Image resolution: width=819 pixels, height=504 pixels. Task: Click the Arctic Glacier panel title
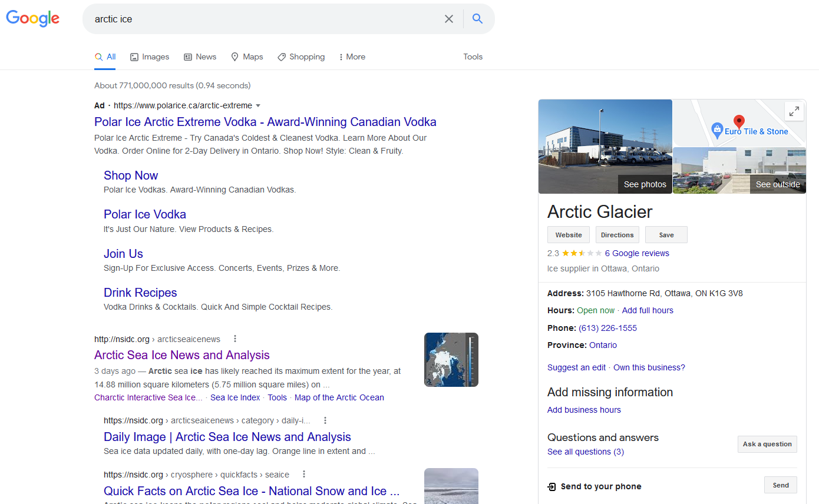click(600, 211)
